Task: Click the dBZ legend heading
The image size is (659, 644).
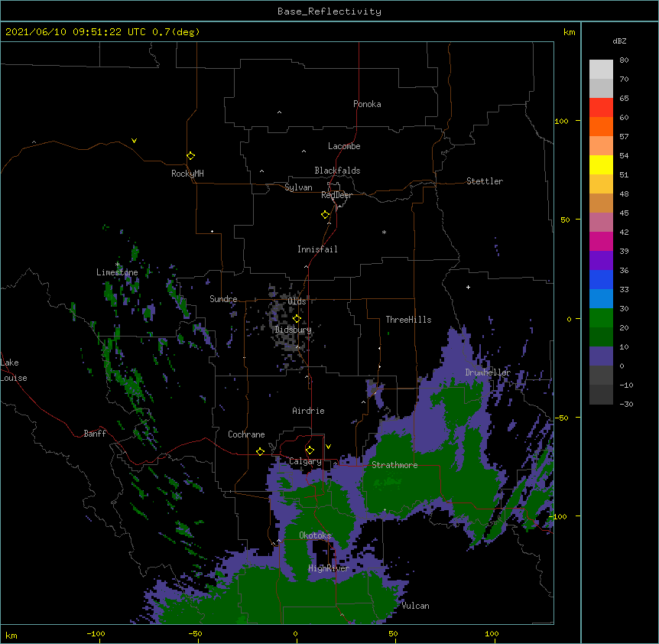Action: [x=619, y=41]
